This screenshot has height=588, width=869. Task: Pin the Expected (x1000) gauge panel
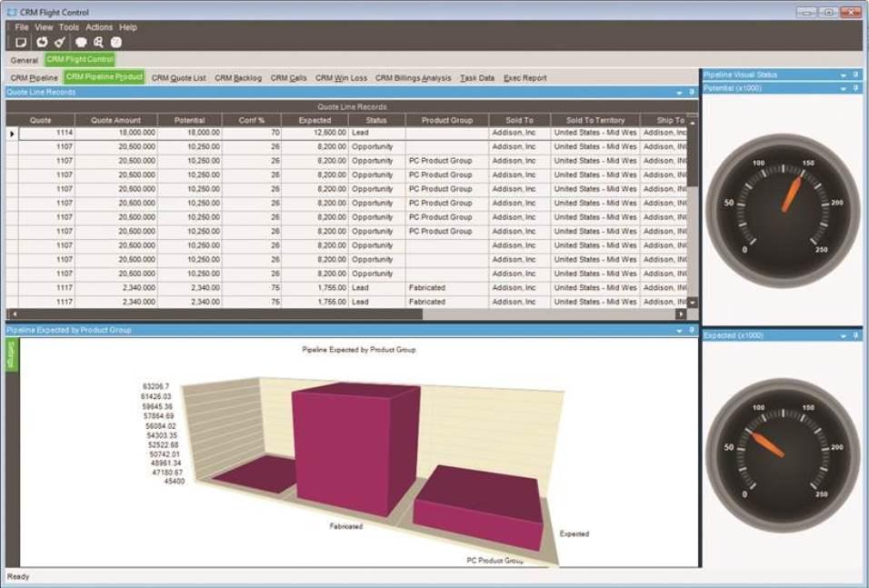tap(855, 335)
